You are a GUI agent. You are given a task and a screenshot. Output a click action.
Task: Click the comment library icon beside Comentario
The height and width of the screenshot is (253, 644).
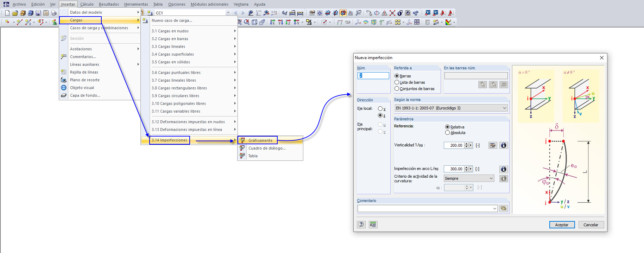(x=504, y=208)
